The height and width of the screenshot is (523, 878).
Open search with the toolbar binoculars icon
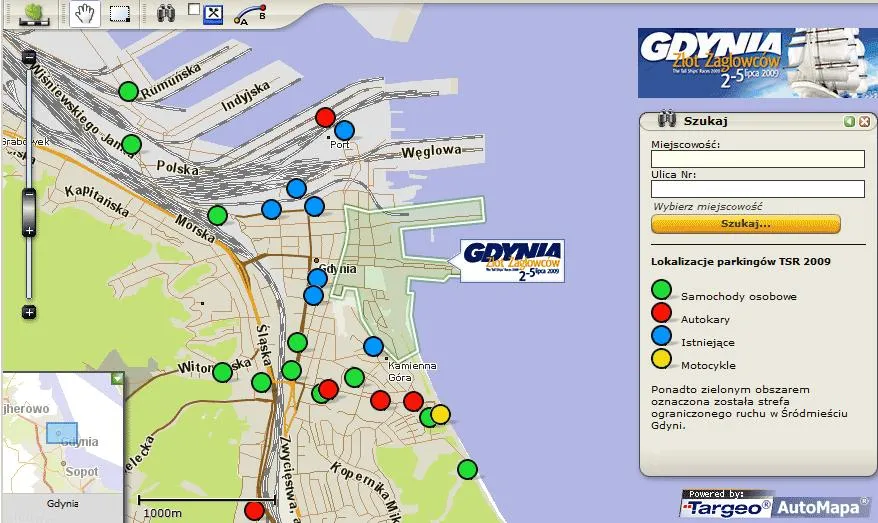tap(167, 14)
